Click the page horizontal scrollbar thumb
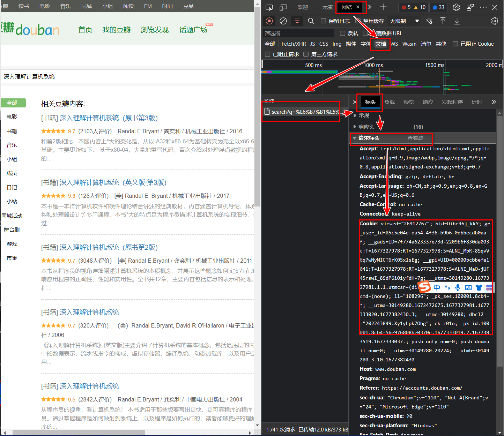Screen dimensions: 504x436 (79, 433)
